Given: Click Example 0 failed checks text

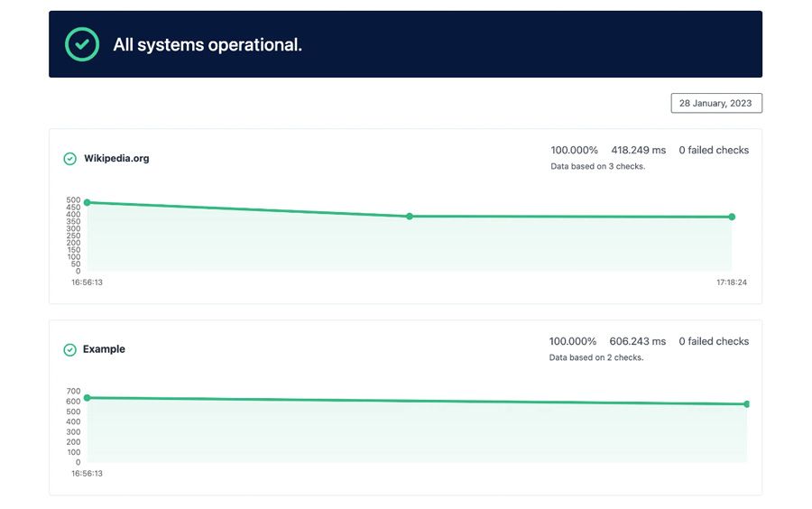Looking at the screenshot, I should pos(714,341).
